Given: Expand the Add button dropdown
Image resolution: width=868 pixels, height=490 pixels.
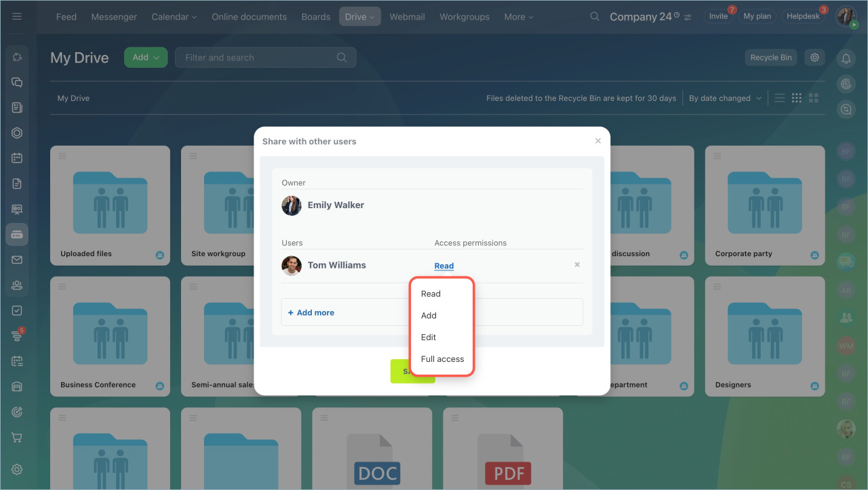Looking at the screenshot, I should (146, 58).
